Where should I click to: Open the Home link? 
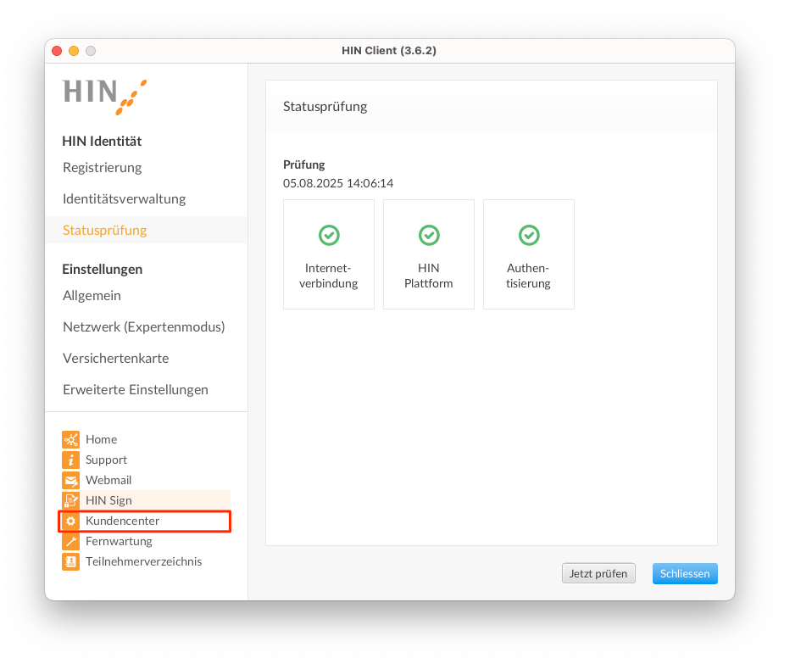pyautogui.click(x=102, y=439)
